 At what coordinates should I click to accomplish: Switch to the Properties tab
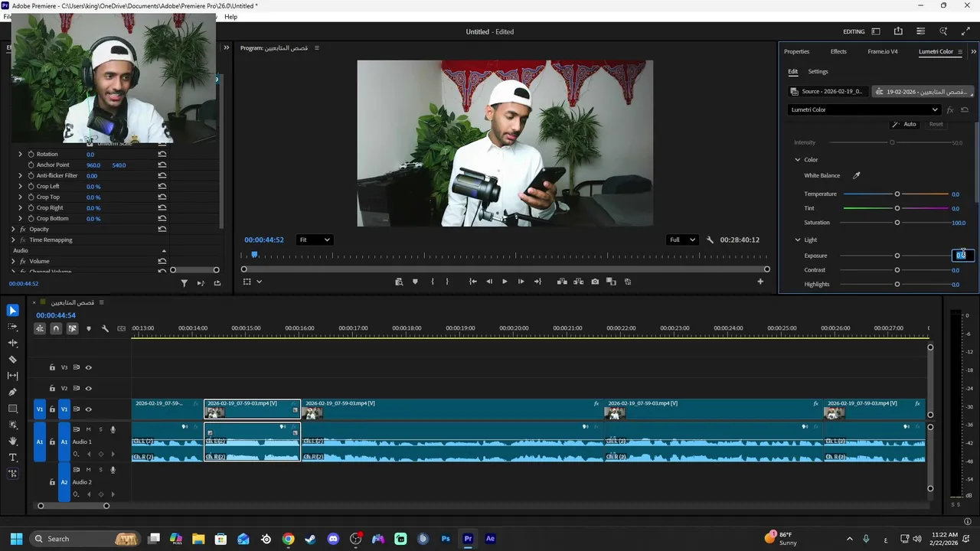(796, 51)
